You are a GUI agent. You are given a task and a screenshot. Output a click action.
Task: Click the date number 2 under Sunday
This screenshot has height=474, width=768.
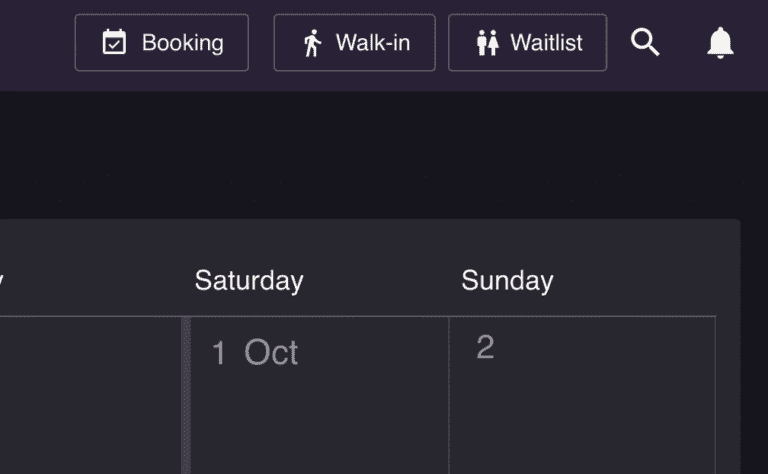tap(485, 347)
